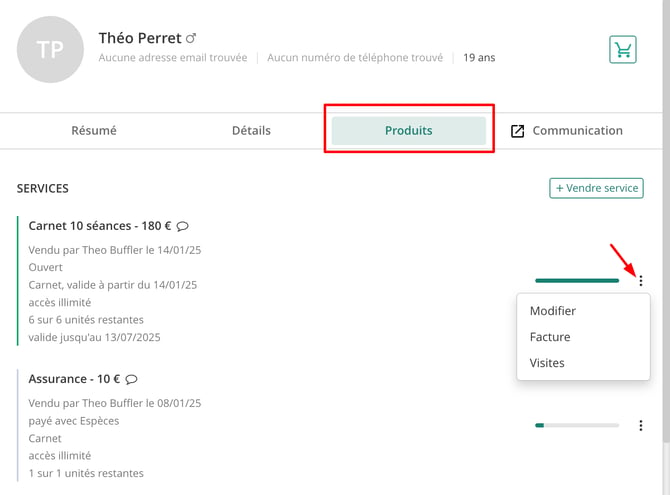Click the Carnet 10 séances progress bar
This screenshot has height=495, width=670.
[577, 281]
